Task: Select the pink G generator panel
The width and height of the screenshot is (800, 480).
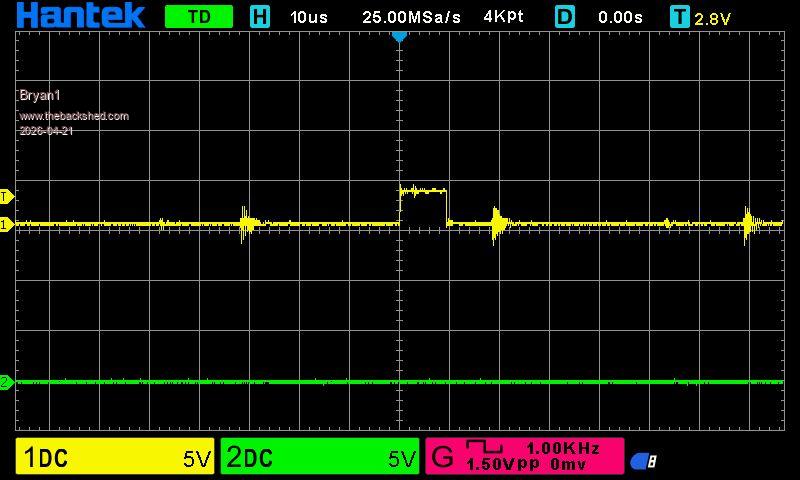Action: (524, 457)
